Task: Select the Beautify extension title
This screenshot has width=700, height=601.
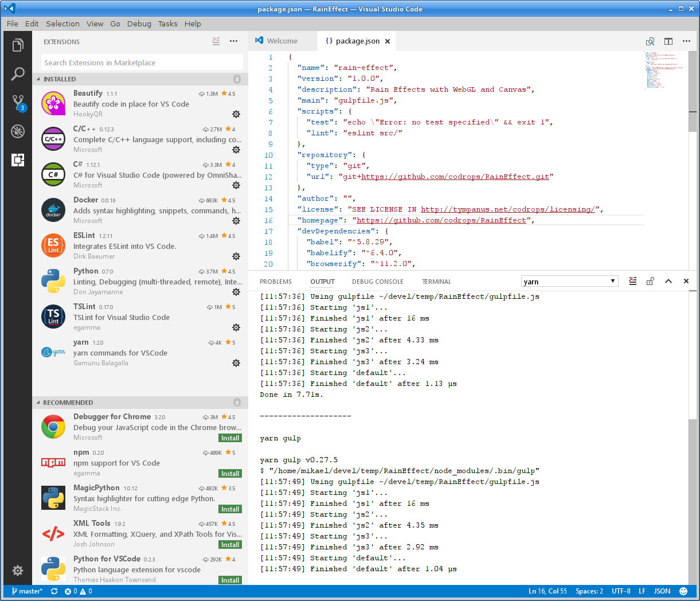Action: tap(88, 93)
